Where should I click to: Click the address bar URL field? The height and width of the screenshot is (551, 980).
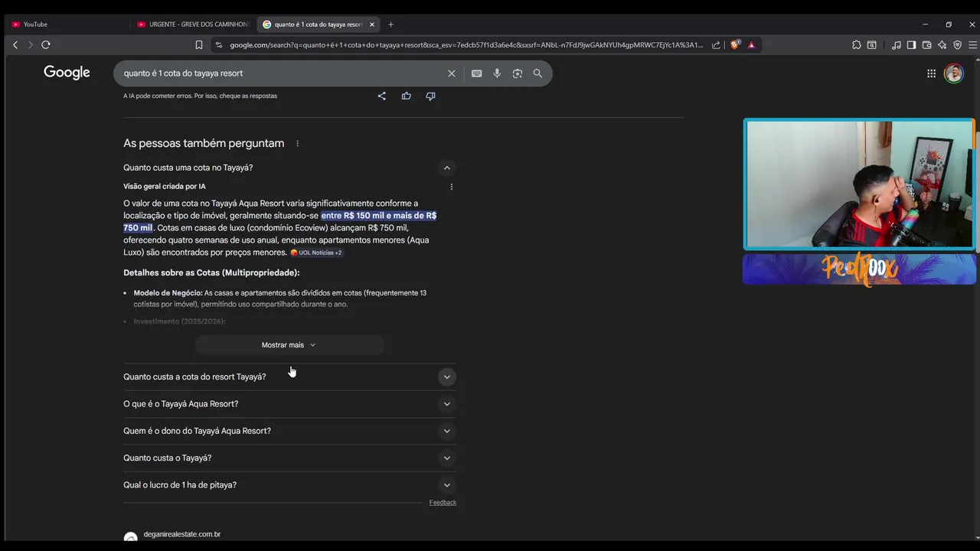click(x=466, y=45)
